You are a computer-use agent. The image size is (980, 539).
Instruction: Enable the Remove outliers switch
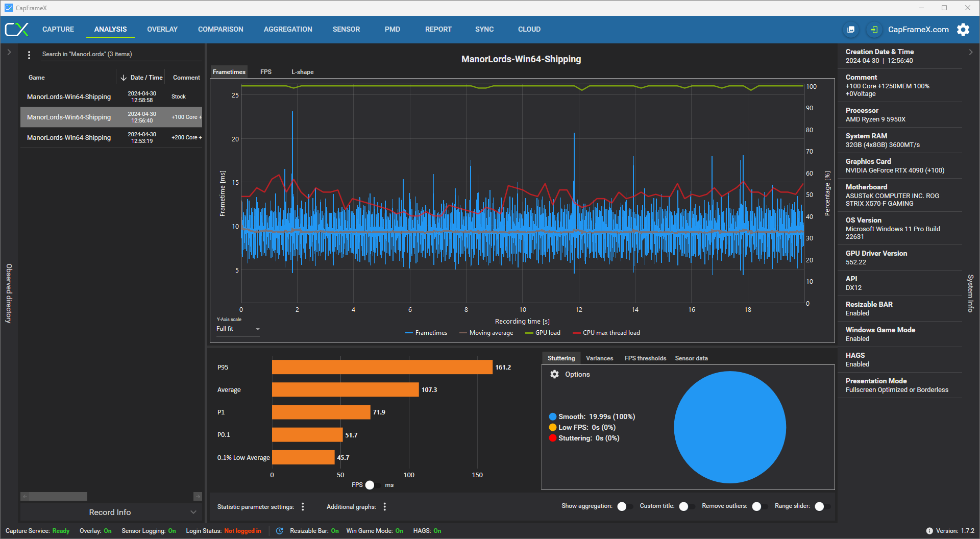(759, 506)
